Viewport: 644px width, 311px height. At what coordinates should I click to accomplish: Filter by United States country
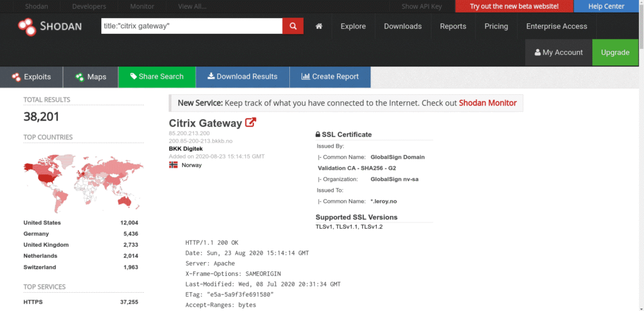pos(42,223)
